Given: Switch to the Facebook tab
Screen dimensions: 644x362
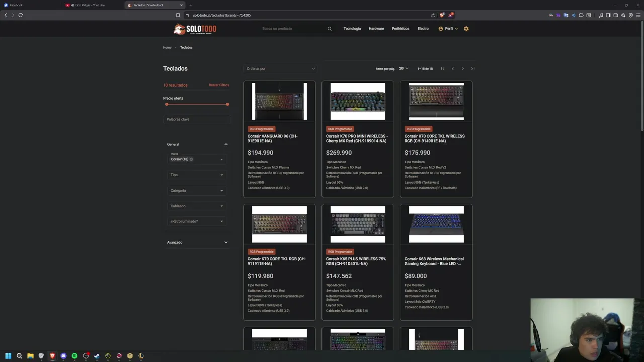Looking at the screenshot, I should (x=30, y=5).
